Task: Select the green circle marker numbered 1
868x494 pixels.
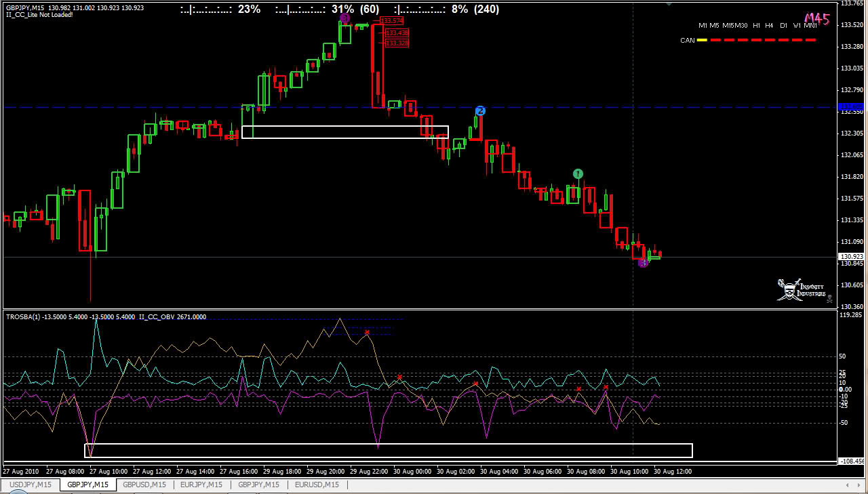Action: (x=578, y=174)
